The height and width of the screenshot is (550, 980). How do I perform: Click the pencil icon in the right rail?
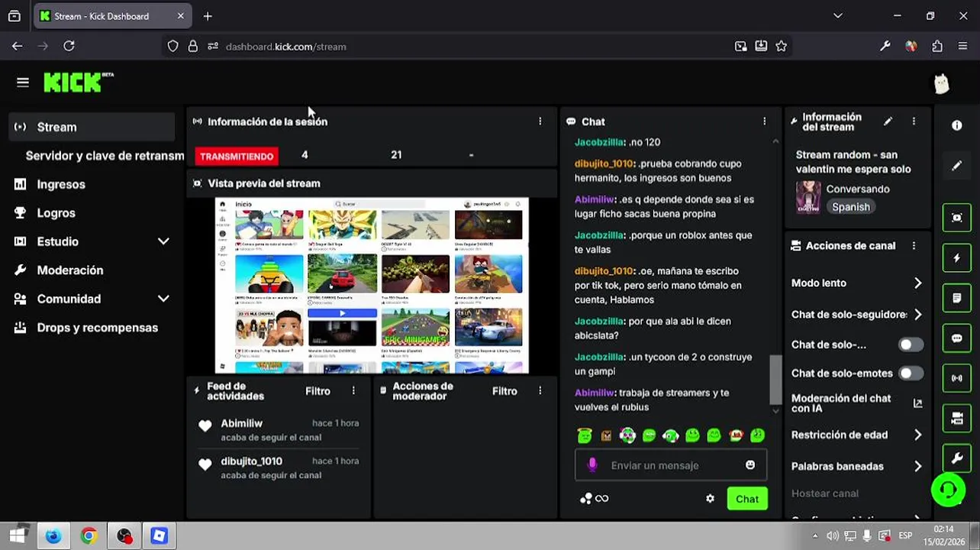957,165
